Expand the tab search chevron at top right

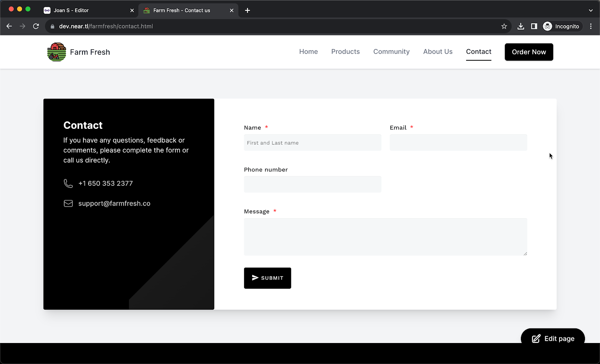tap(591, 10)
